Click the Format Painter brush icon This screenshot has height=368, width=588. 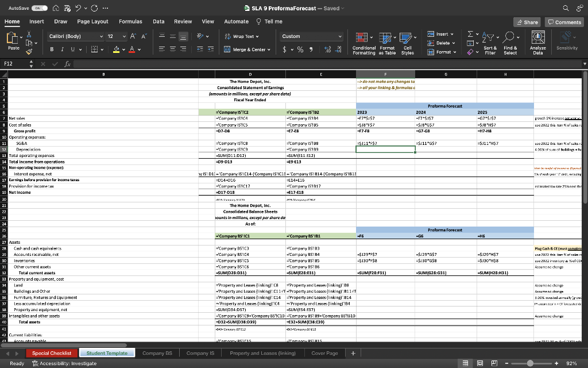click(29, 51)
